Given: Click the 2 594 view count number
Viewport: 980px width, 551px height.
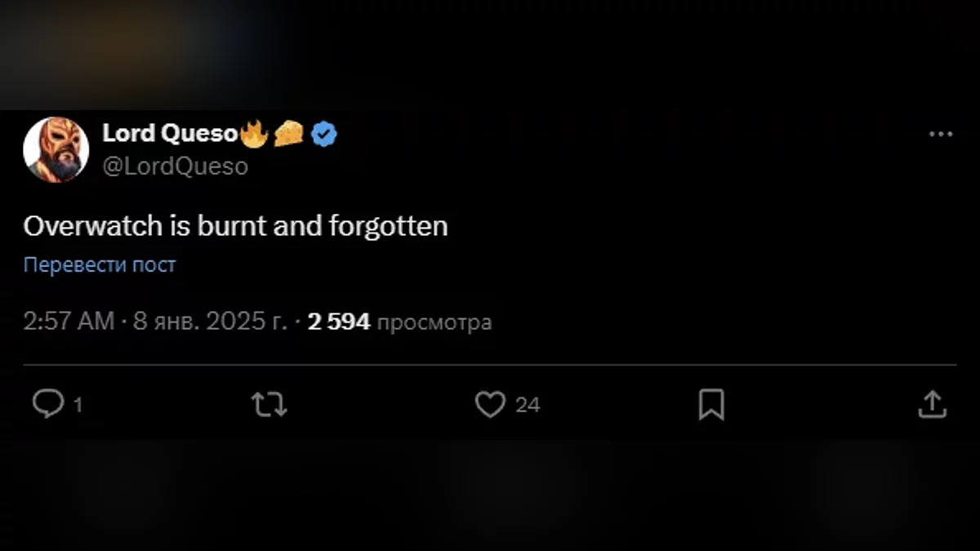Looking at the screenshot, I should pyautogui.click(x=339, y=322).
